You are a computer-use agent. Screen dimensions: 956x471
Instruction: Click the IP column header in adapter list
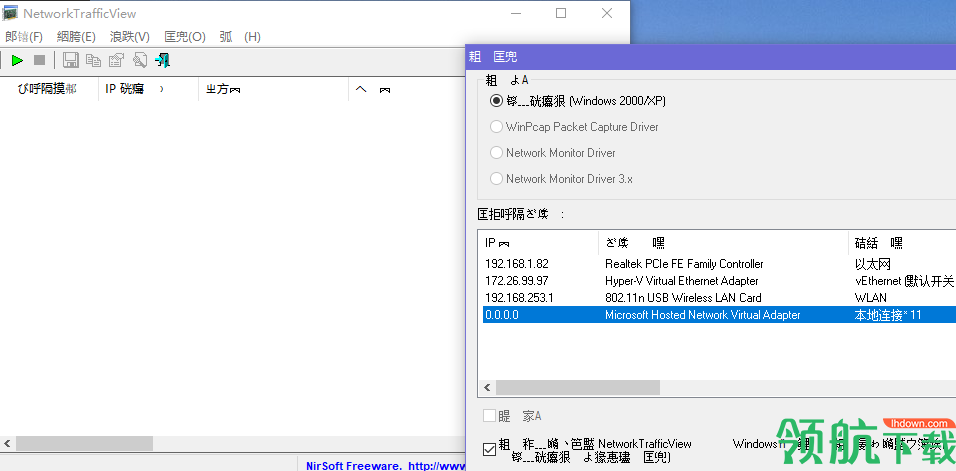pyautogui.click(x=540, y=243)
